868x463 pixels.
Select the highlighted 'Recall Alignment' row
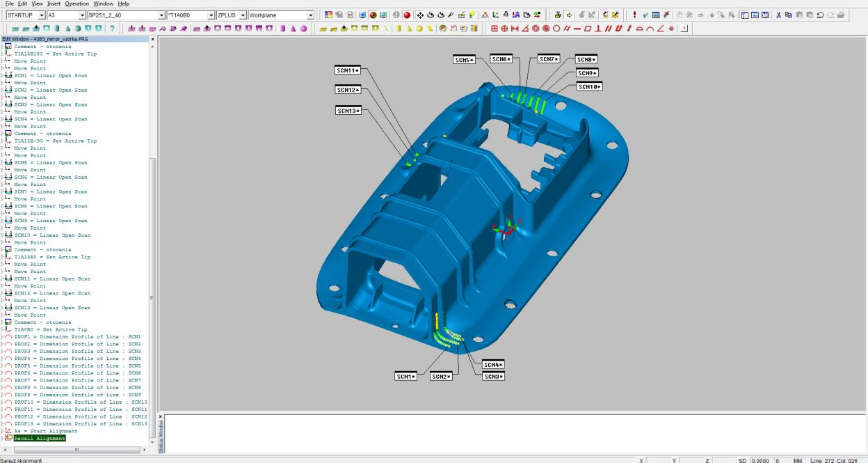40,439
